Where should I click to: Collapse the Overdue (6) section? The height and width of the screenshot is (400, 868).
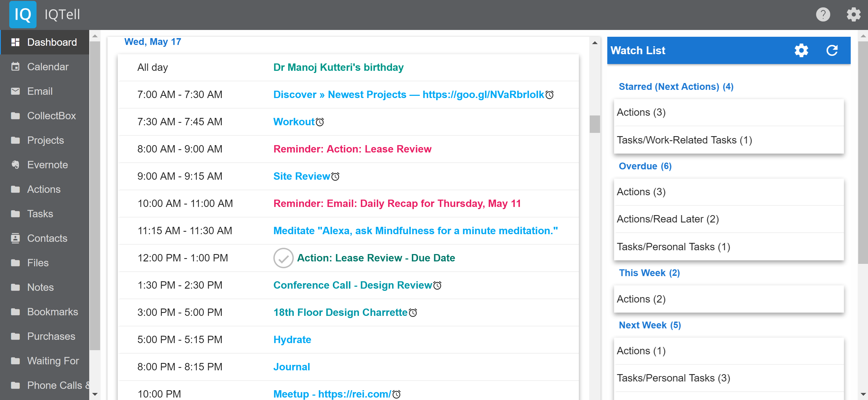(645, 166)
